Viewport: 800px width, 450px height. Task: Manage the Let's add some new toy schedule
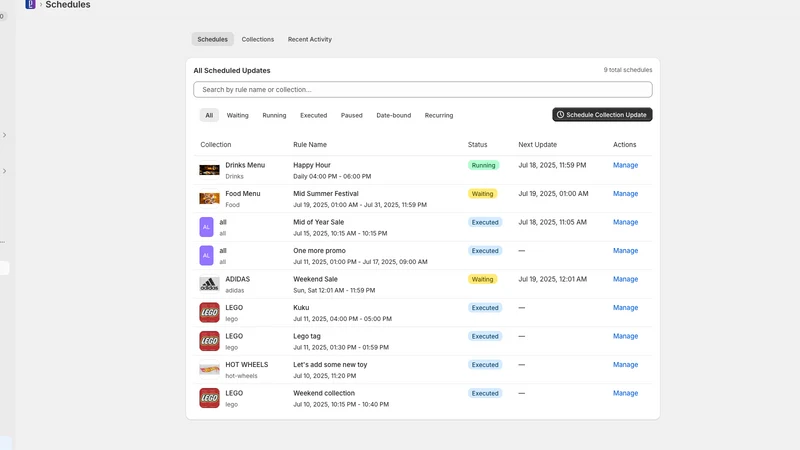pos(626,365)
